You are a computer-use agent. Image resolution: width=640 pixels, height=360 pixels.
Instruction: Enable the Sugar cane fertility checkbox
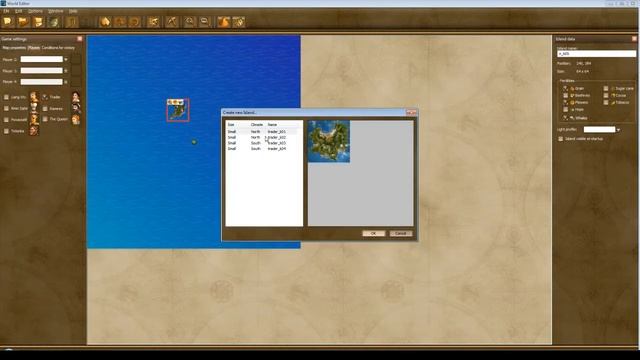tap(606, 88)
